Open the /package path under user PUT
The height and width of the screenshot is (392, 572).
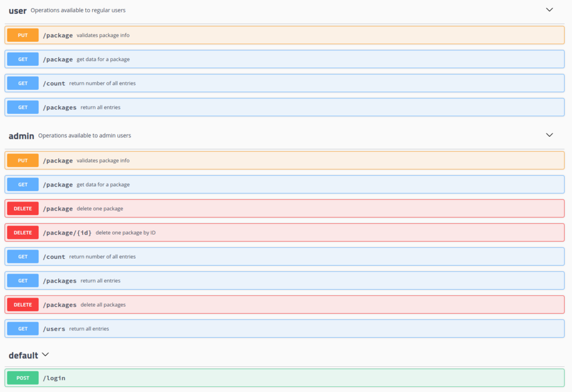[x=58, y=35]
